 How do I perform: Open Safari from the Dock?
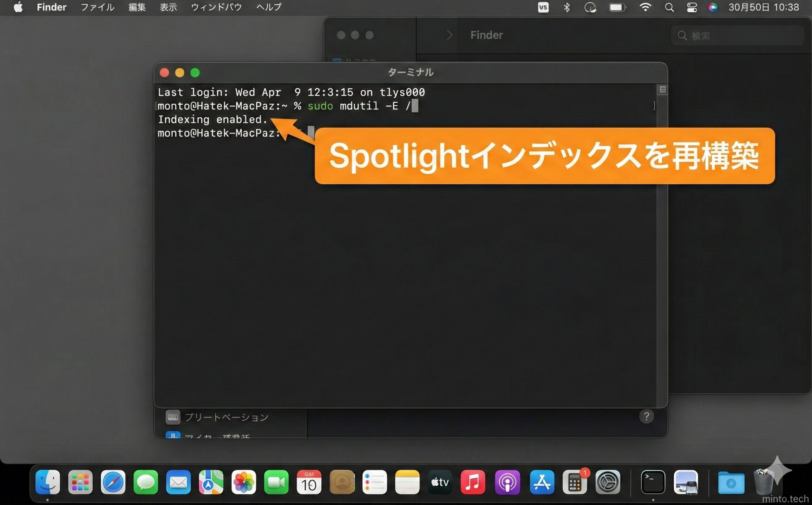[x=113, y=482]
